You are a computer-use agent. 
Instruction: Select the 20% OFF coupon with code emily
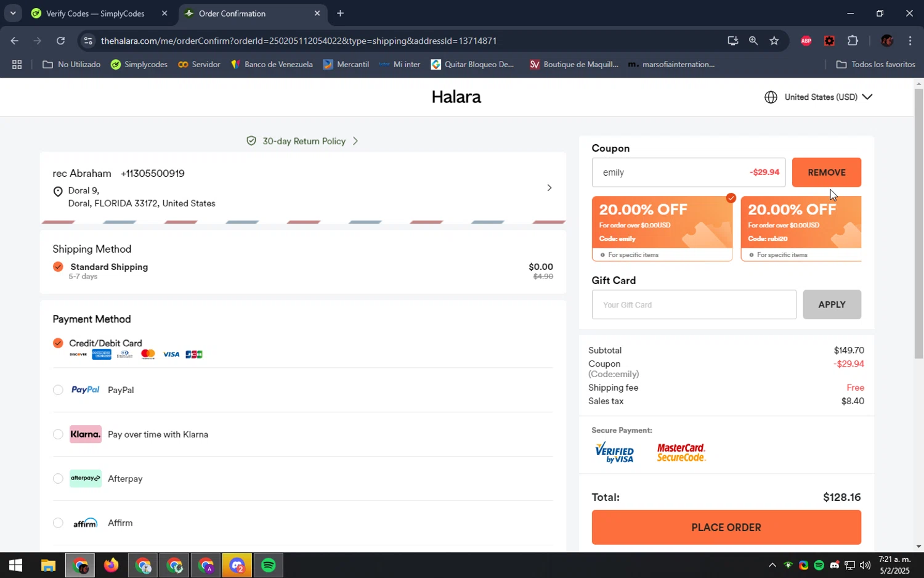[x=662, y=229]
